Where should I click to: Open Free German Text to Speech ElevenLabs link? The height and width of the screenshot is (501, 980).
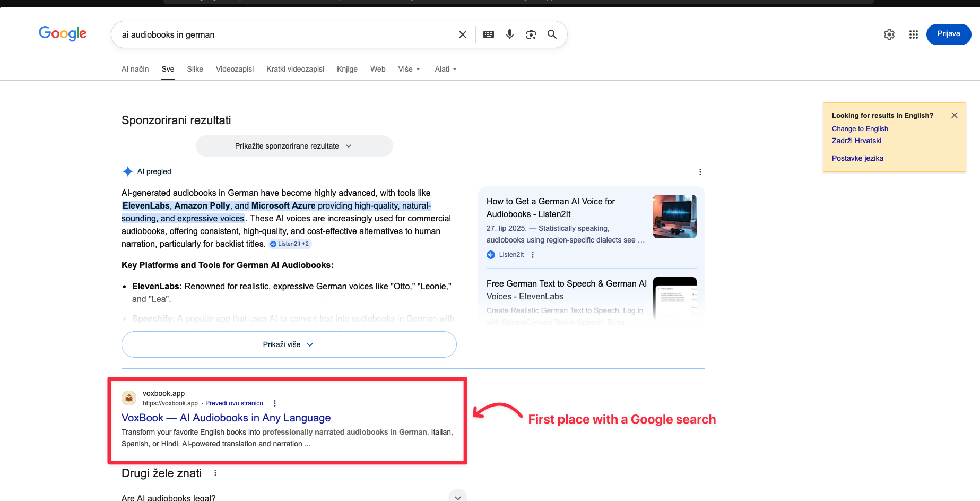(567, 290)
